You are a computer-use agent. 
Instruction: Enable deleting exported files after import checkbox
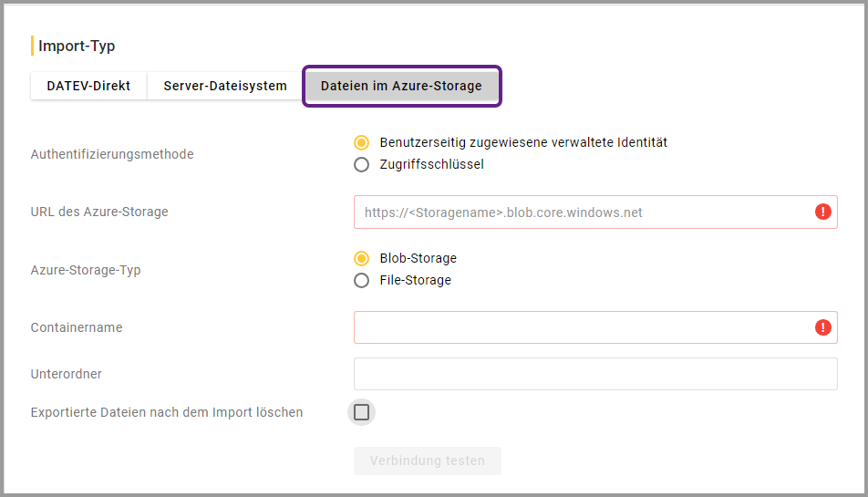coord(362,412)
